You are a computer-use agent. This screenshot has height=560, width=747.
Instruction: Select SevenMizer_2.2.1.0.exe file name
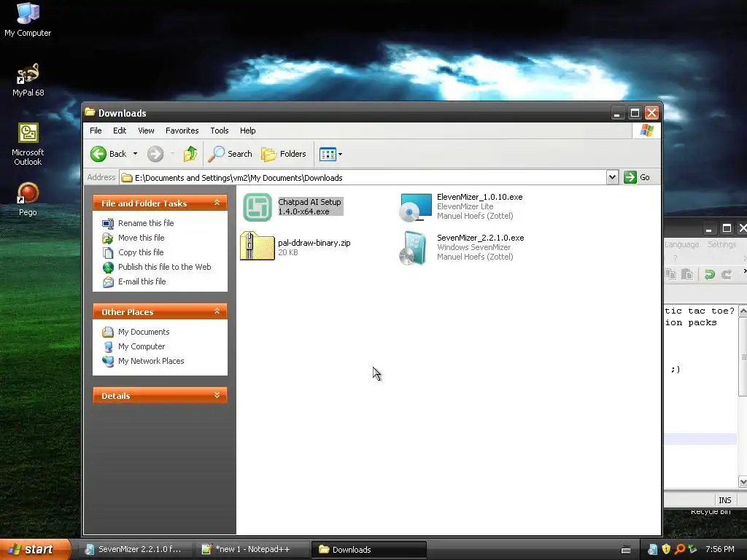[480, 238]
